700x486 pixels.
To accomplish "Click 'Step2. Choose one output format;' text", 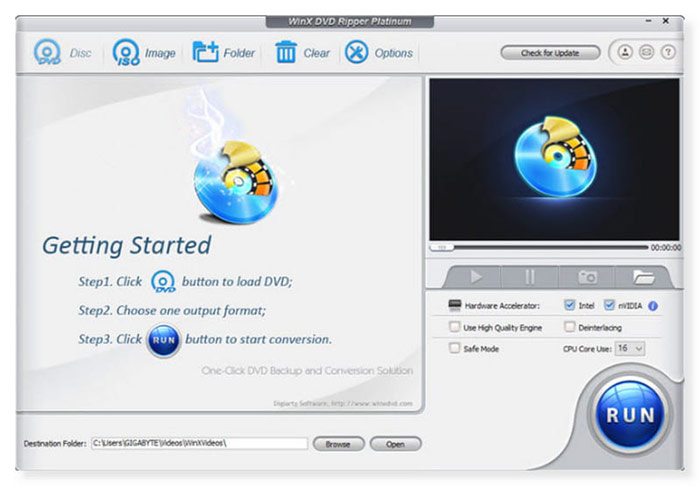I will tap(172, 310).
